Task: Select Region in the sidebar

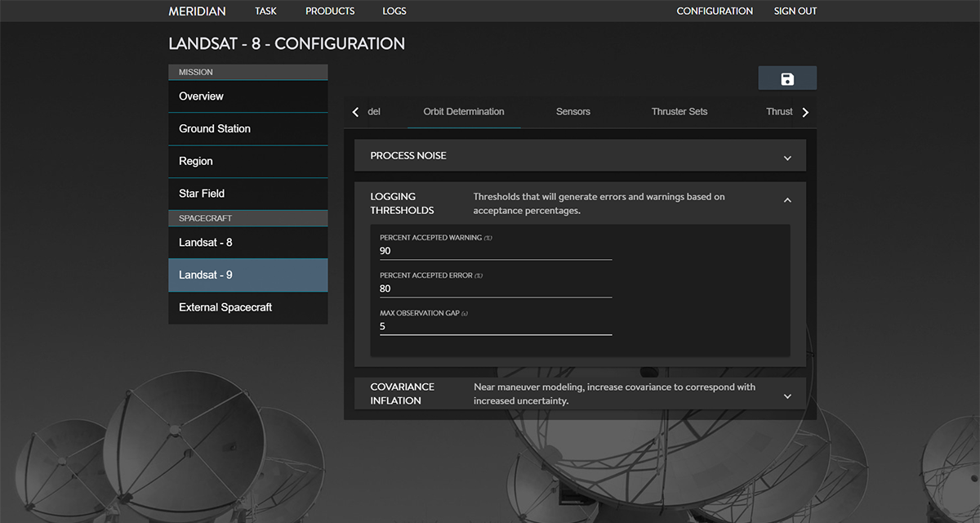Action: 248,162
